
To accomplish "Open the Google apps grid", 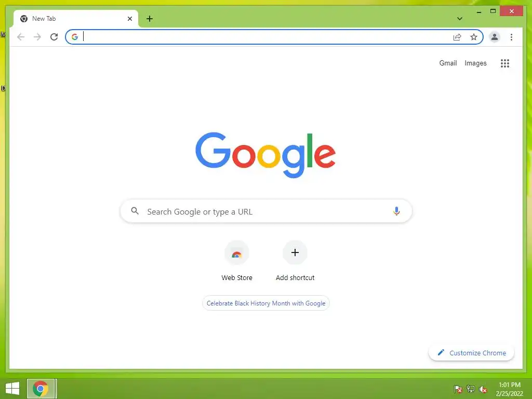I will point(505,63).
